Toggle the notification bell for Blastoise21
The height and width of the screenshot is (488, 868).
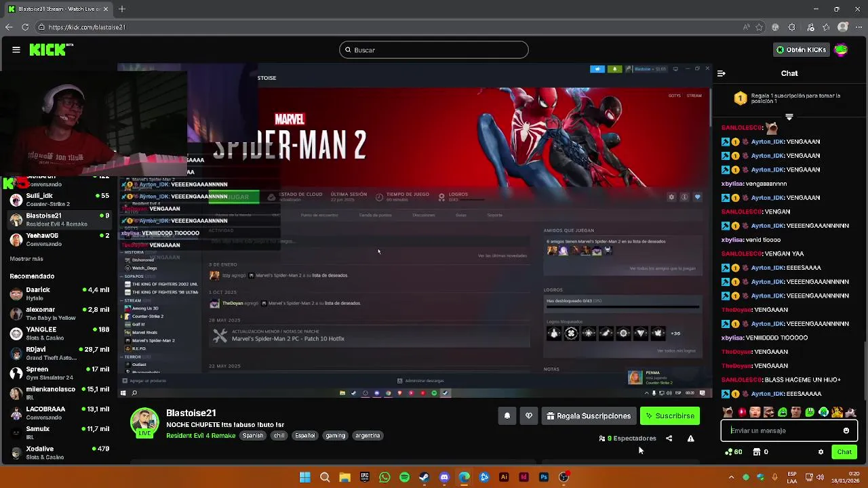click(507, 415)
